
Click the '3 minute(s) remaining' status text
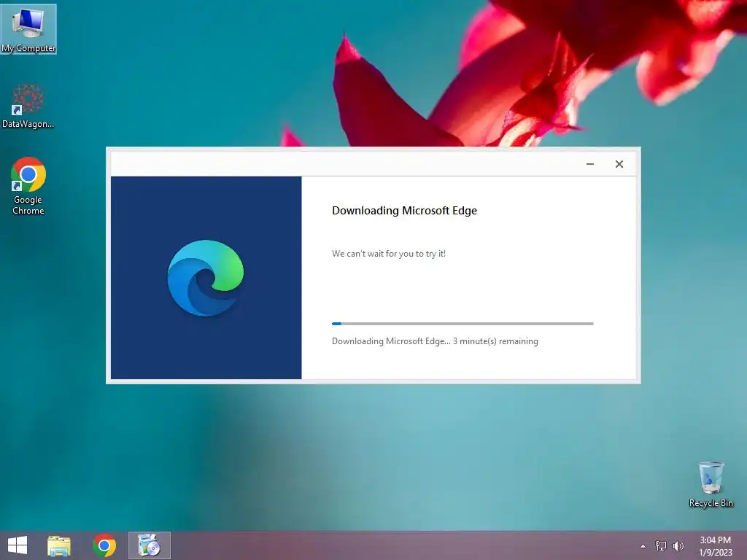(495, 341)
